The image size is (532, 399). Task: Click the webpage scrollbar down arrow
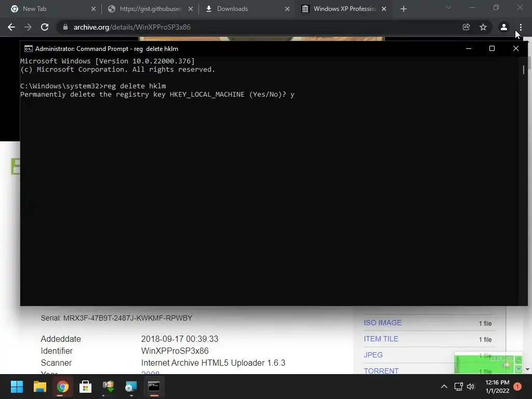(528, 369)
